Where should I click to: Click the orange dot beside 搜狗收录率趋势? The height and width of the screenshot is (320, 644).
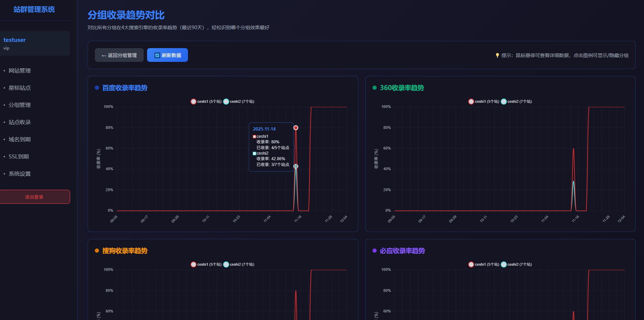(97, 251)
